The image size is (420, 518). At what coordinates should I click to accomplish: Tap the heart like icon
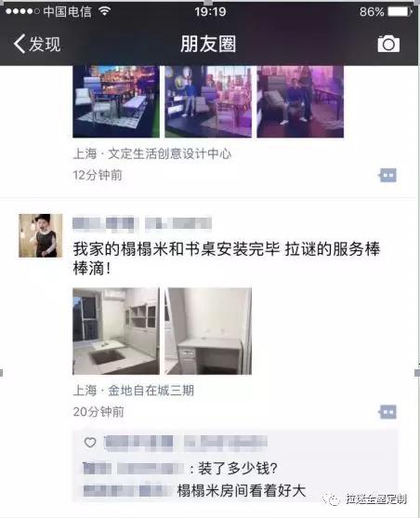point(90,443)
